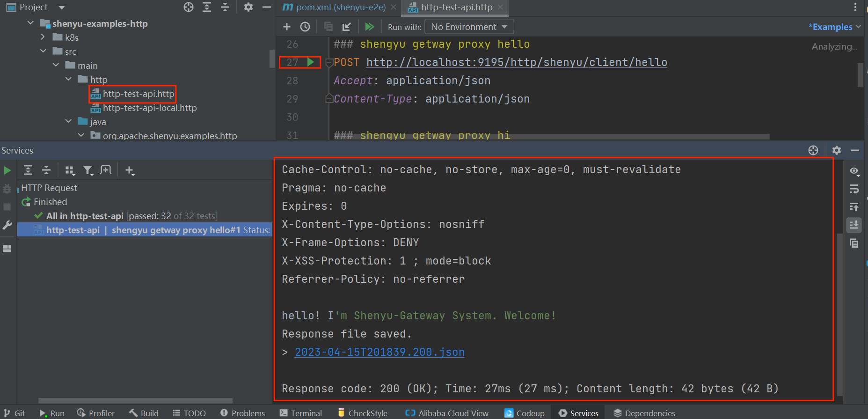Click Run All Requests in File icon
The height and width of the screenshot is (419, 868).
click(369, 27)
